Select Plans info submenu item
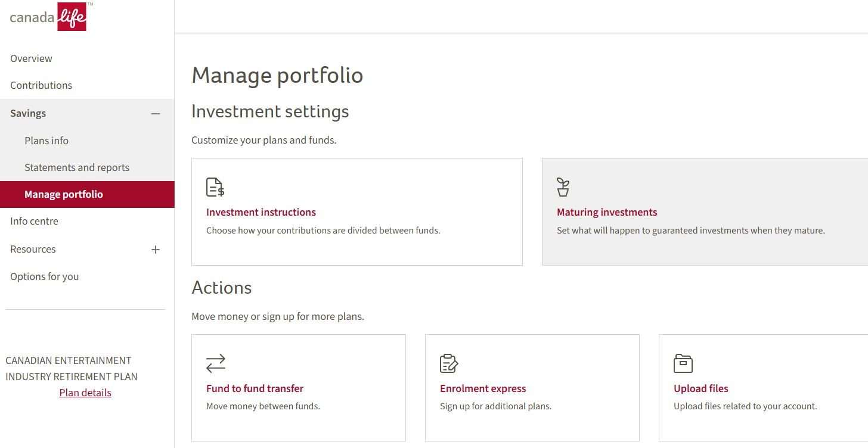The height and width of the screenshot is (448, 868). click(46, 141)
